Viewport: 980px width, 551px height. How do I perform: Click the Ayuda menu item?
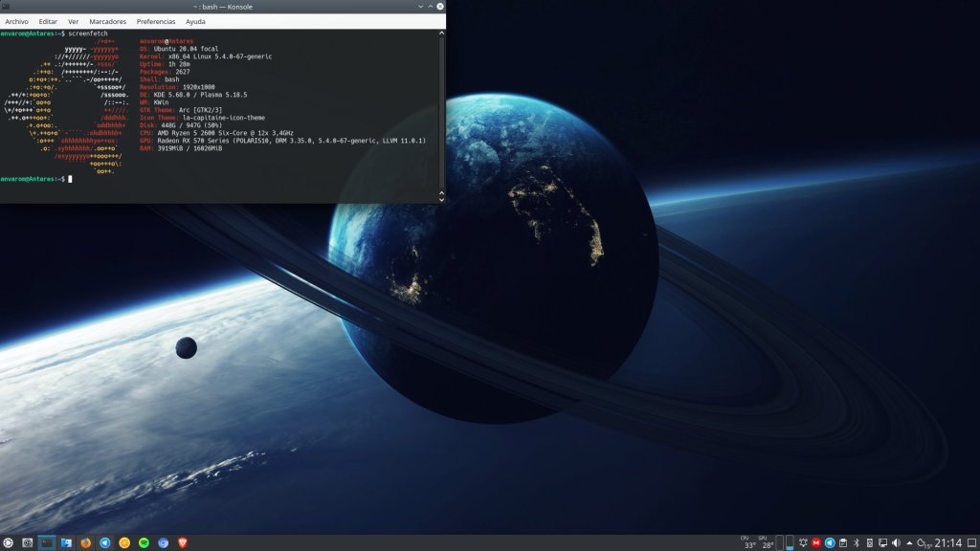click(195, 21)
